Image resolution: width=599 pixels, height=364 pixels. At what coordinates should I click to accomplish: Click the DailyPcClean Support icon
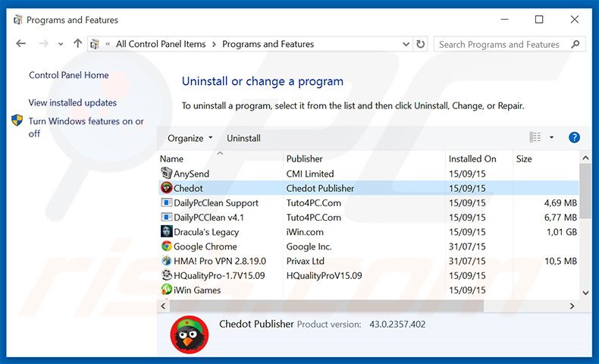click(166, 202)
